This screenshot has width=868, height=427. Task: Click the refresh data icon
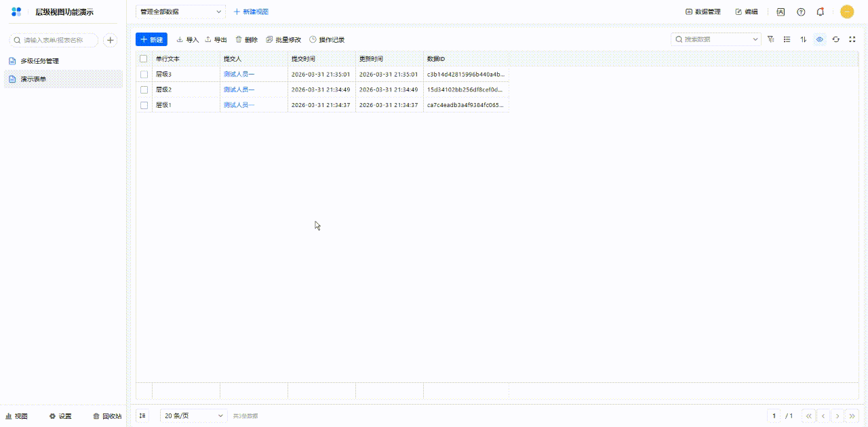(x=836, y=39)
